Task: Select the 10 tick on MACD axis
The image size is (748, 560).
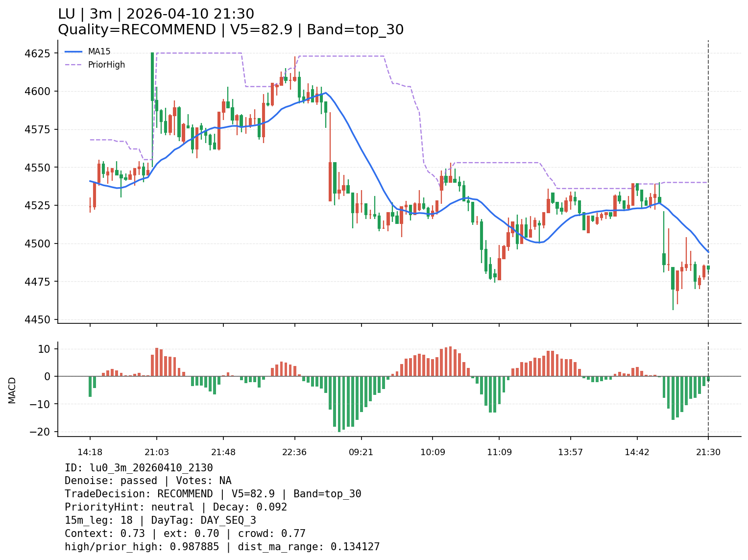Action: 45,349
